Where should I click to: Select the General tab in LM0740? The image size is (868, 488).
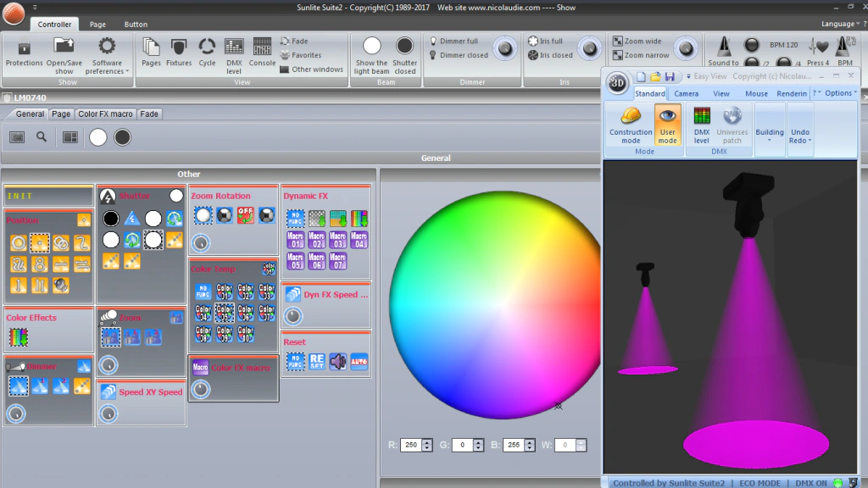click(30, 114)
